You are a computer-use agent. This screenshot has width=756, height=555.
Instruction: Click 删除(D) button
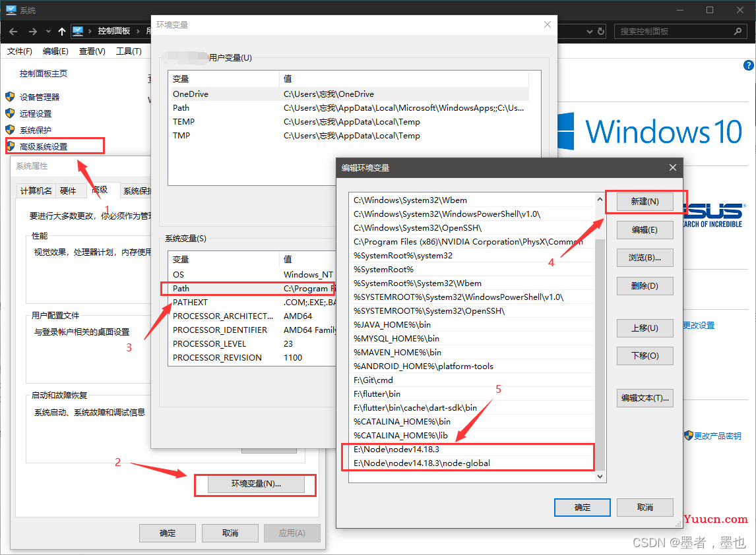click(x=645, y=285)
